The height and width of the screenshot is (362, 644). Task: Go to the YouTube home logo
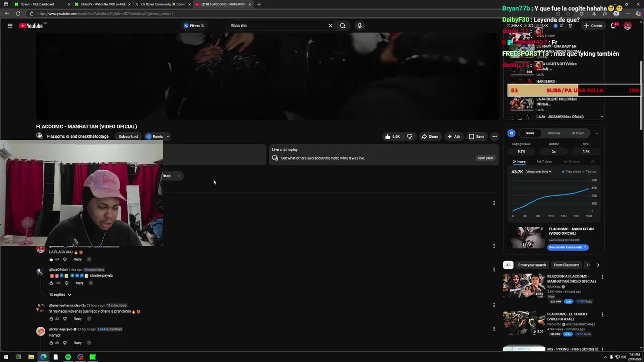[31, 26]
